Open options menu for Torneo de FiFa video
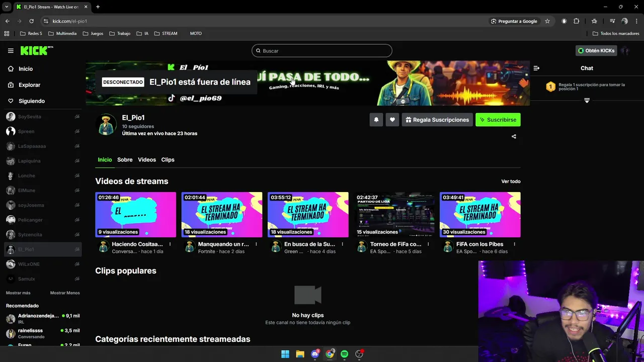644x362 pixels. (x=428, y=244)
